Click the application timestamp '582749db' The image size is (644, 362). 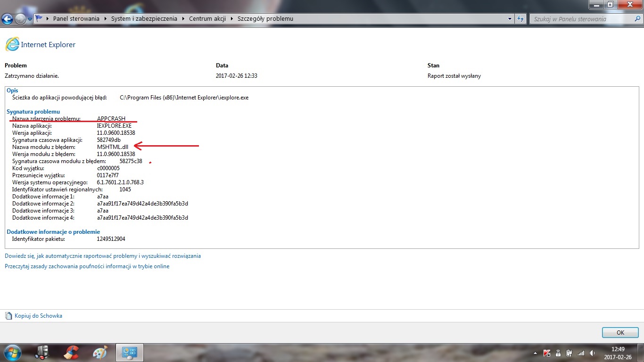click(x=109, y=140)
